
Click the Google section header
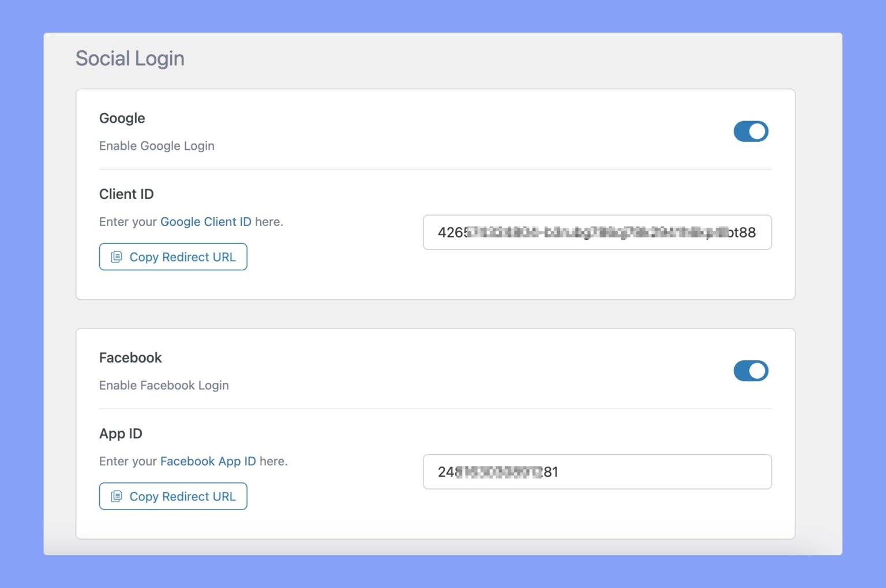122,118
